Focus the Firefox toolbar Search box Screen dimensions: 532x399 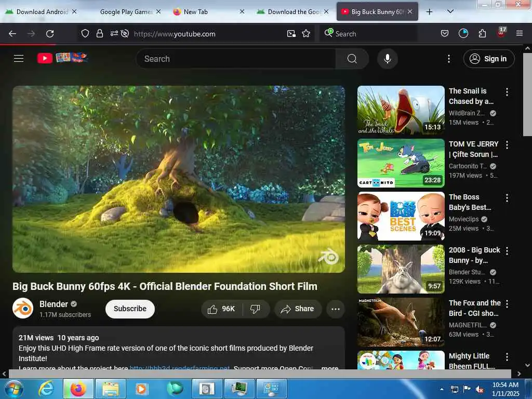[368, 34]
